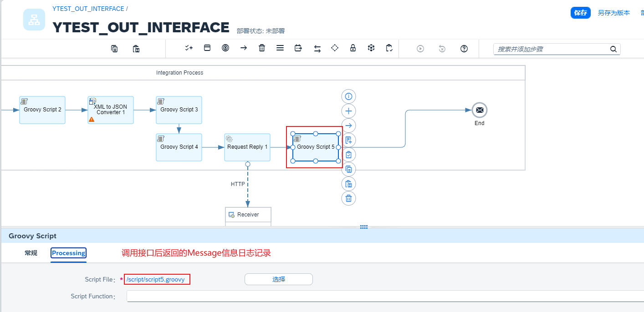Screen dimensions: 644x312
Task: Click the toolbar paste icon
Action: pos(136,49)
